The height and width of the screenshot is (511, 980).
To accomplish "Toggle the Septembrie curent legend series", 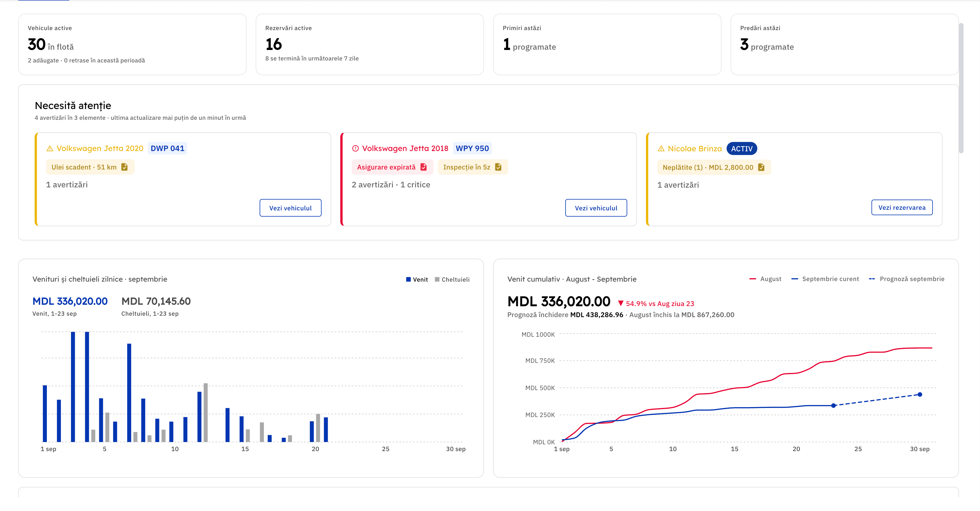I will click(x=825, y=279).
